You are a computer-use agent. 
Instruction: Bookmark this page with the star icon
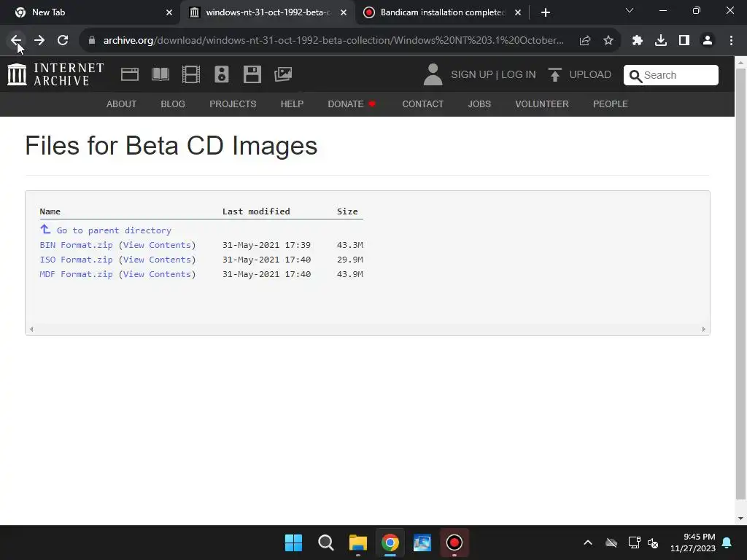(x=608, y=41)
